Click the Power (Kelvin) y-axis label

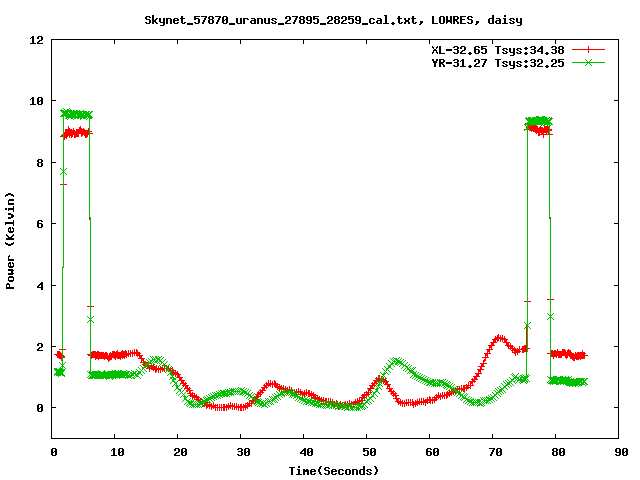click(11, 238)
